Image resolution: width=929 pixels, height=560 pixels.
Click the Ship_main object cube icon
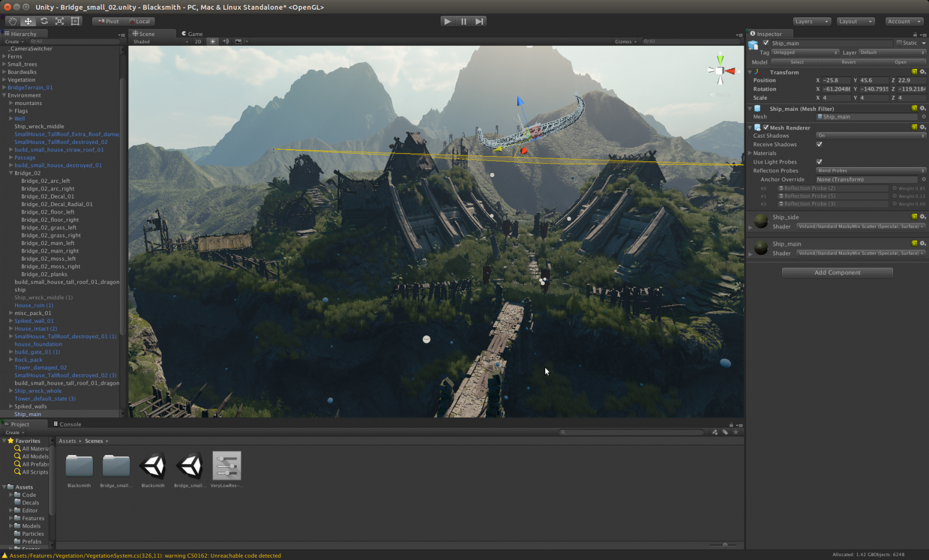pos(753,45)
